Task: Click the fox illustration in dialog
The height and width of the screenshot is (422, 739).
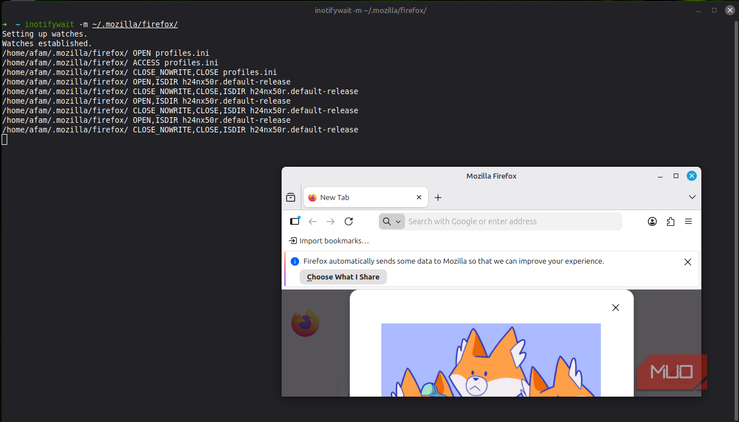Action: 491,360
